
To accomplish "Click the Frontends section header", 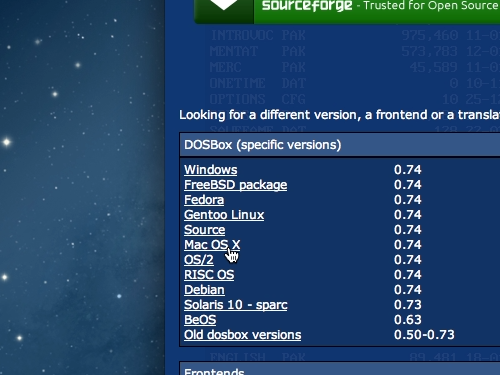I will coord(340,369).
